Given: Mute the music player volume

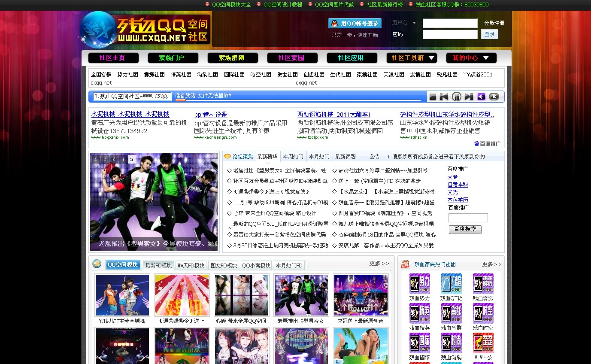Looking at the screenshot, I should coord(481,97).
